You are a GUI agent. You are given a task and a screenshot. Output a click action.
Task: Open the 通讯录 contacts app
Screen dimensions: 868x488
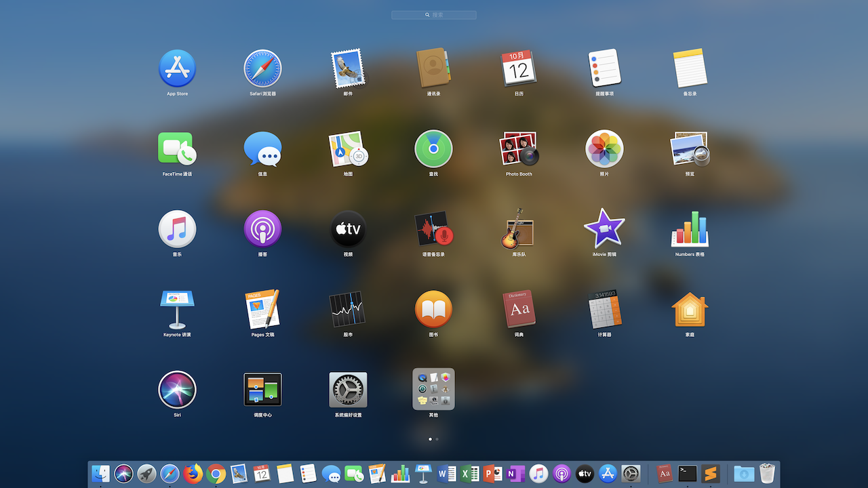pos(433,68)
